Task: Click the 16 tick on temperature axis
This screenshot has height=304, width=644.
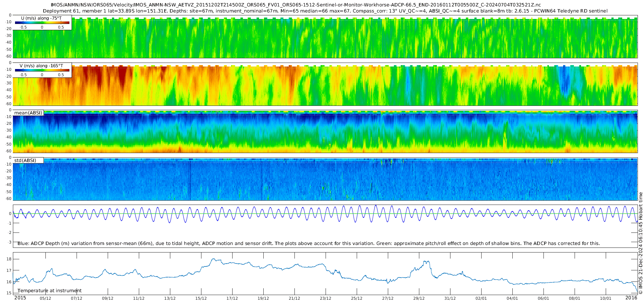Action: tap(9, 282)
